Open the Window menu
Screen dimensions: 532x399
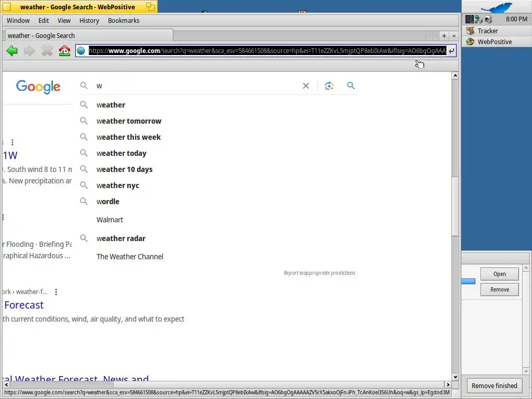tap(18, 21)
